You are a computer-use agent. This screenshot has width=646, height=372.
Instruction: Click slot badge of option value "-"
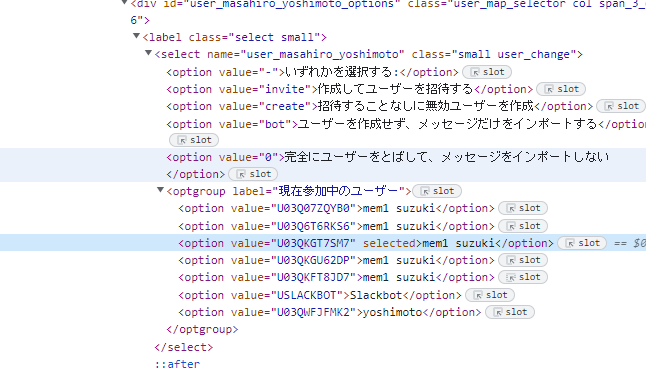click(487, 72)
